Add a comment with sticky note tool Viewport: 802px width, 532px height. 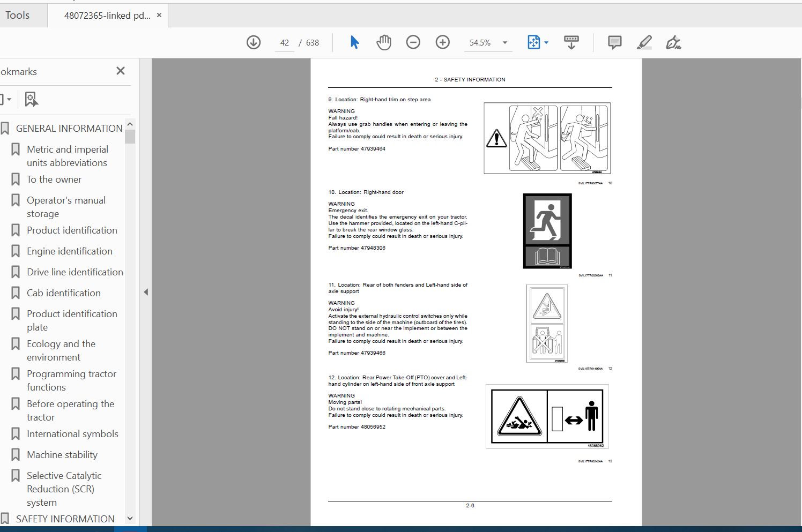coord(615,42)
